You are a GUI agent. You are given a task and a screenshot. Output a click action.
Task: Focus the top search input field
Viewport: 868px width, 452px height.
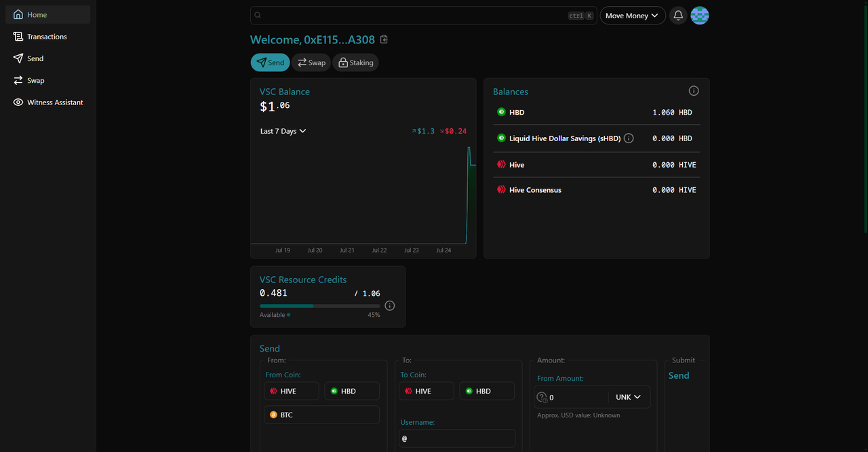[x=423, y=16]
